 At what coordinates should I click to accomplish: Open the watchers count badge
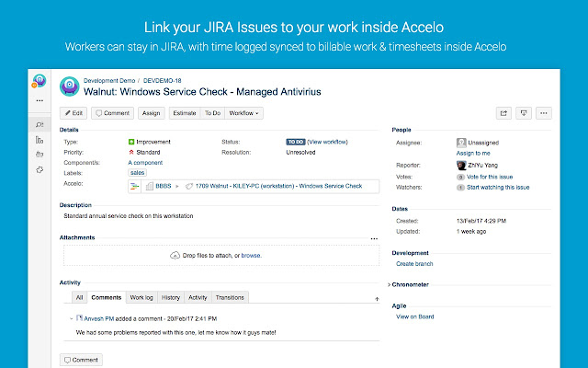[x=460, y=188]
